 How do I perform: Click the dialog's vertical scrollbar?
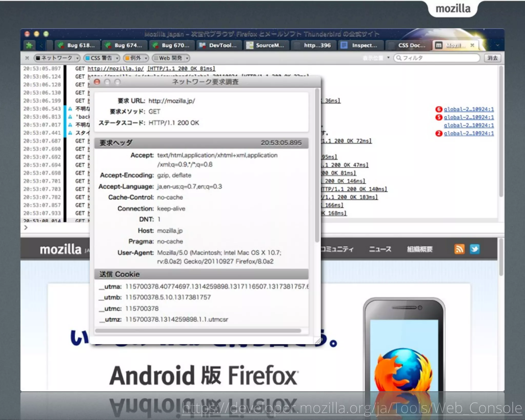(x=317, y=165)
